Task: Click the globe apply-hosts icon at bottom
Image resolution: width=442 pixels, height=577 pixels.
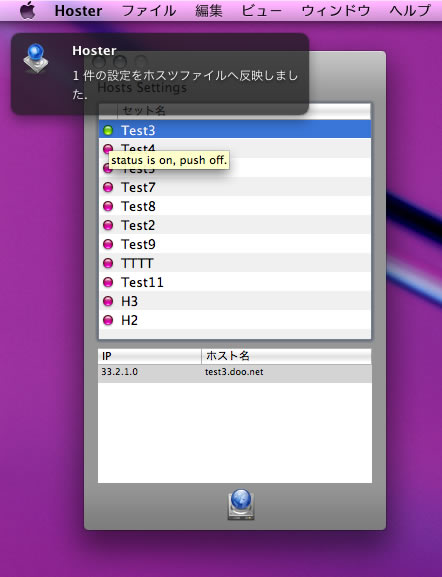Action: click(x=241, y=505)
